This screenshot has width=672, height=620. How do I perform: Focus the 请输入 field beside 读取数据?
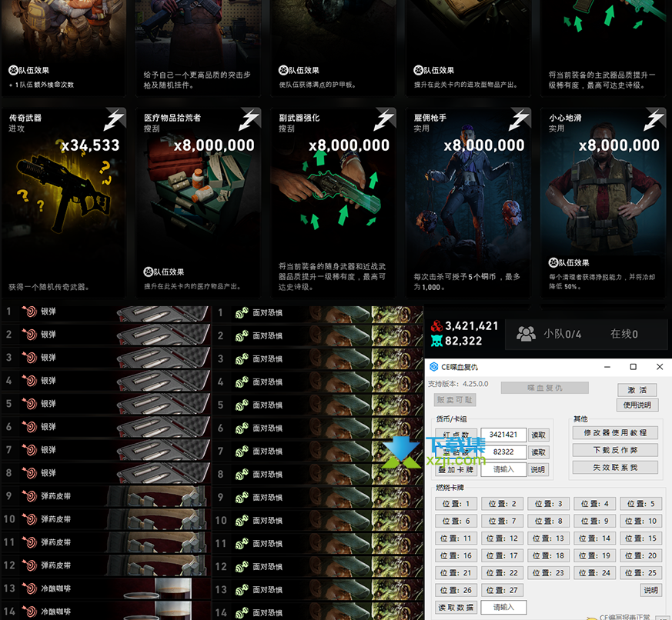point(503,607)
